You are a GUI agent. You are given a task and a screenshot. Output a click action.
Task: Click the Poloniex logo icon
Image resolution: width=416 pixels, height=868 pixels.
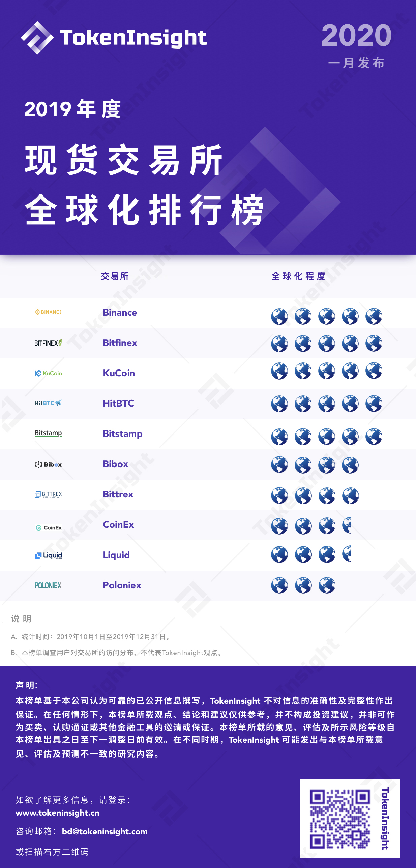(x=48, y=585)
